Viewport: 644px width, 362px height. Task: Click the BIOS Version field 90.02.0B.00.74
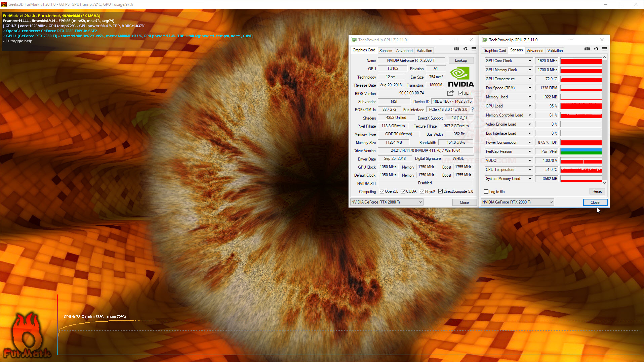[411, 93]
